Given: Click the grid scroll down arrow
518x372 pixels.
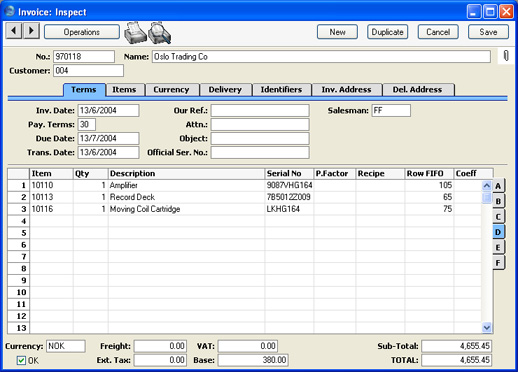Looking at the screenshot, I should (x=487, y=328).
